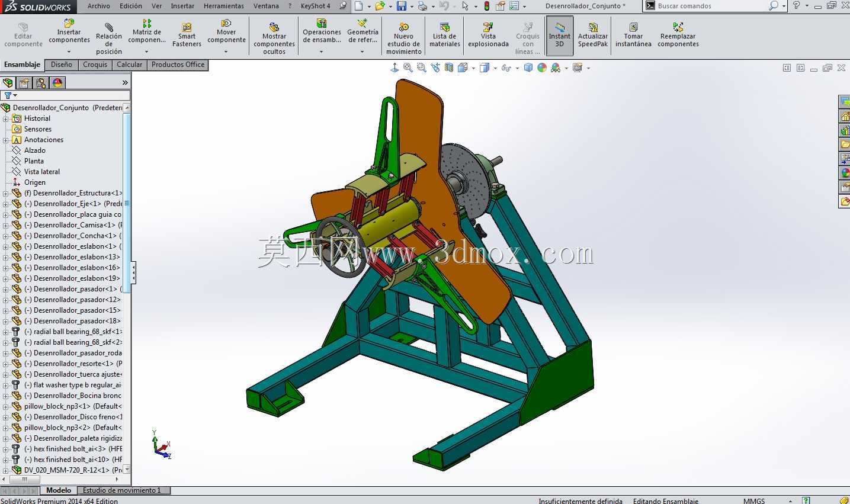This screenshot has width=850, height=504.
Task: Select the Vista lateral plane
Action: [41, 172]
